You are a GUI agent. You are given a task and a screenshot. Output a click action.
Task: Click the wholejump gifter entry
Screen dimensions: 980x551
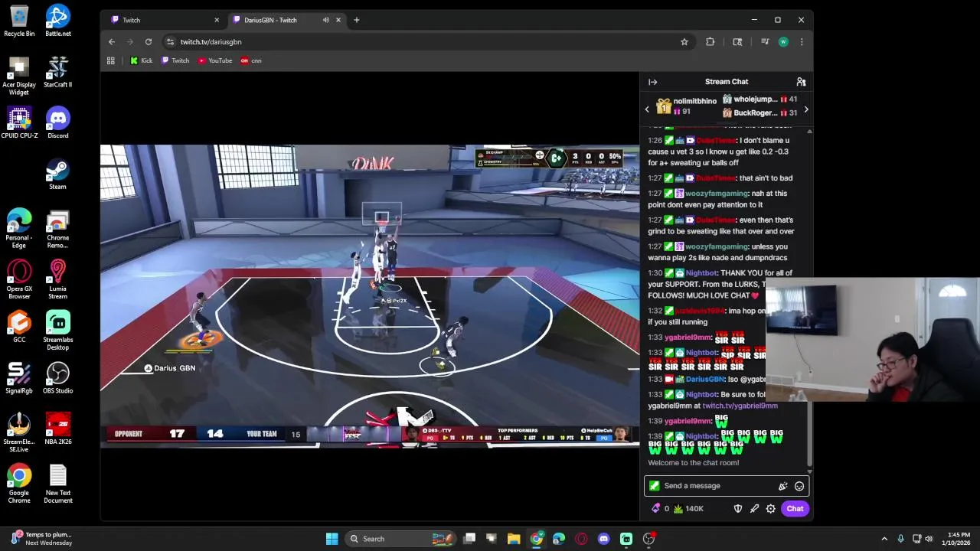click(760, 99)
